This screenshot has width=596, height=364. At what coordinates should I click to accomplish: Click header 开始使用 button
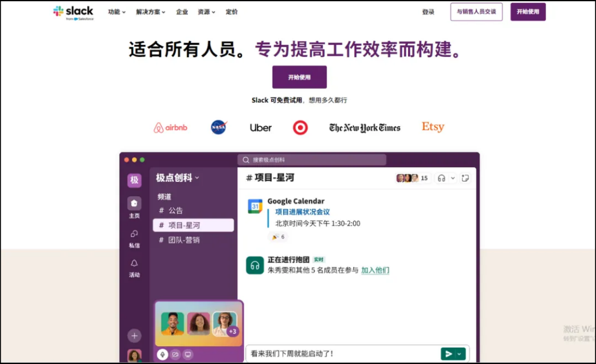tap(528, 12)
